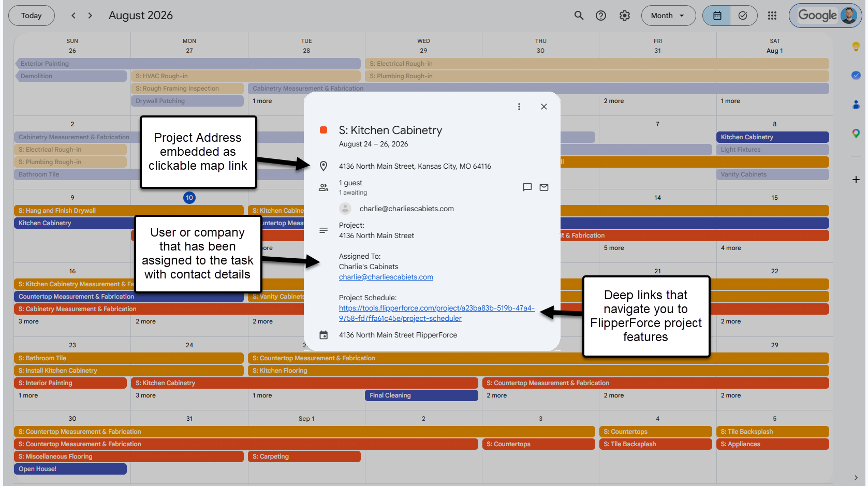Expand '5 more' events on Aug 14
868x486 pixels.
click(614, 248)
